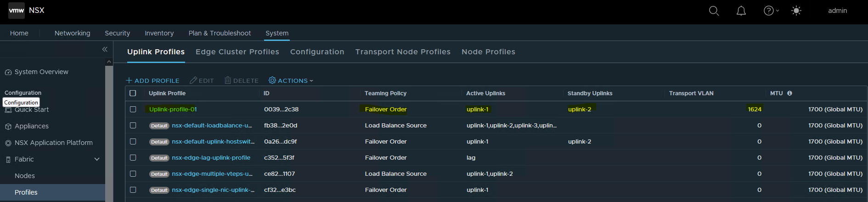Check nsx-edge-multiple-vteps row checkbox
This screenshot has height=202, width=868.
(133, 173)
